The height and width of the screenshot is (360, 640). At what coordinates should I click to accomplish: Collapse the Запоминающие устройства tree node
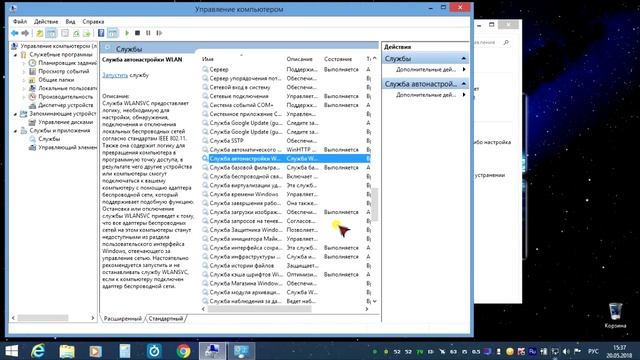(x=16, y=114)
